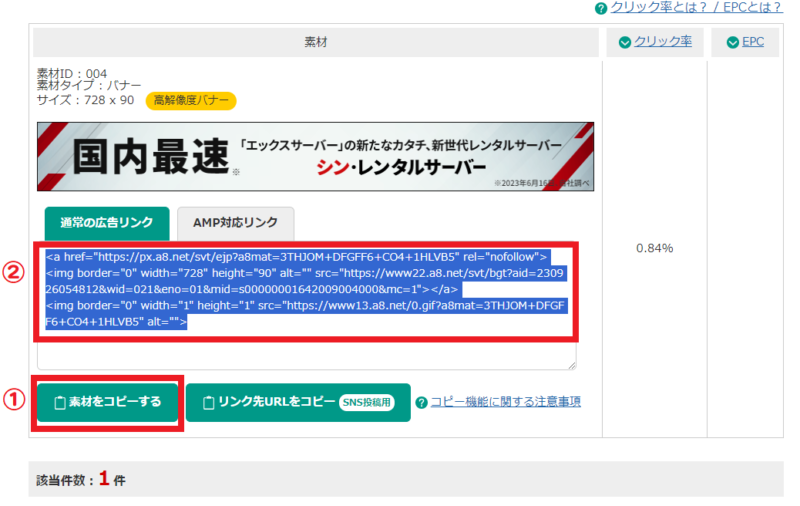This screenshot has width=800, height=506.
Task: Click the text area resize handle
Action: click(x=571, y=365)
